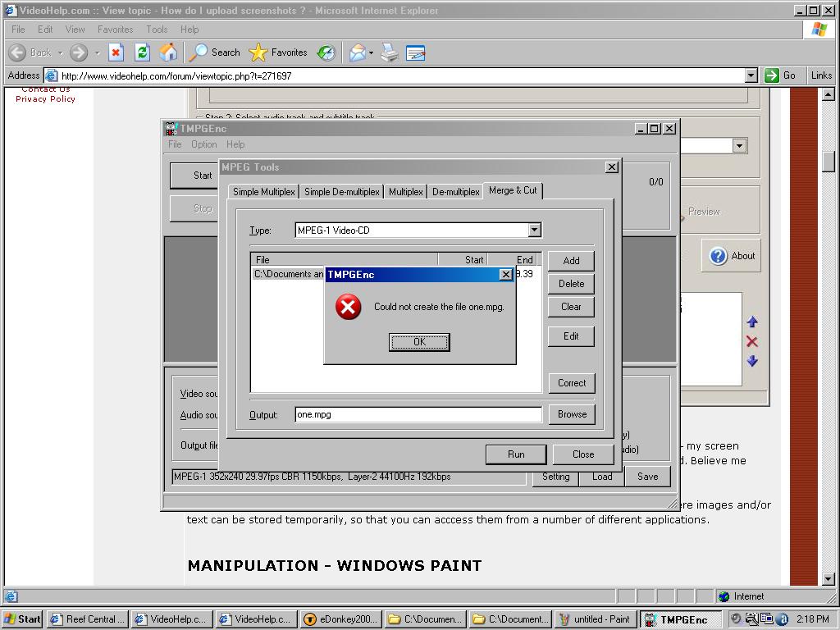Expand the Back button history dropdown arrow
This screenshot has height=630, width=840.
(x=60, y=53)
